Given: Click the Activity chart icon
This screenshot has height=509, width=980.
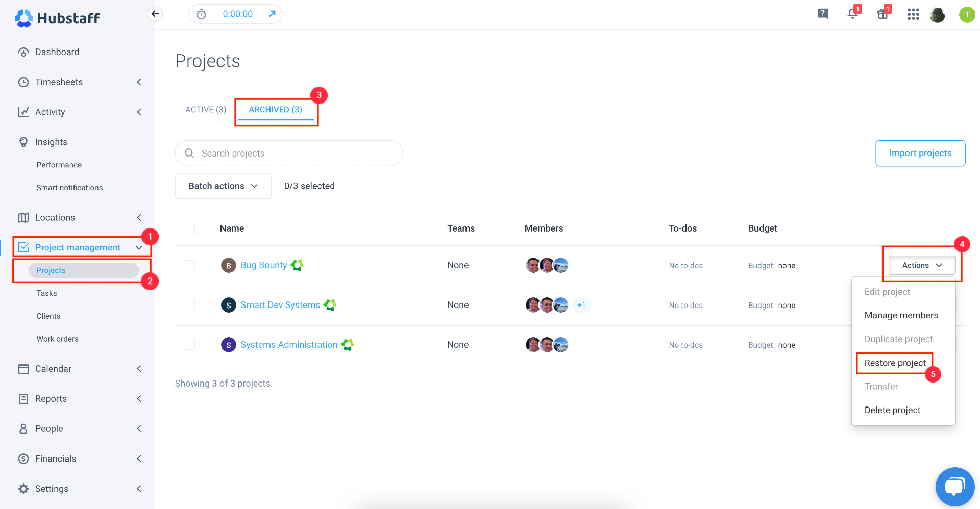Looking at the screenshot, I should pyautogui.click(x=23, y=112).
